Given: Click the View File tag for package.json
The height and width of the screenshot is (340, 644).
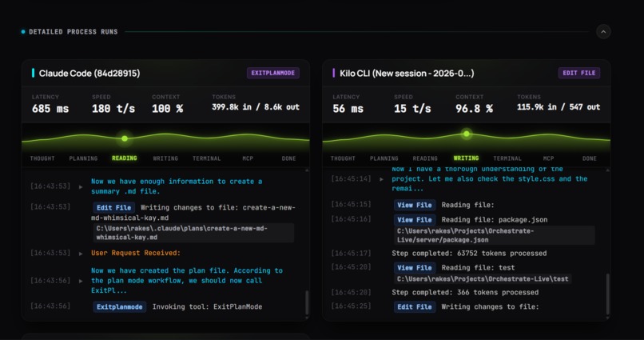Looking at the screenshot, I should pyautogui.click(x=415, y=219).
